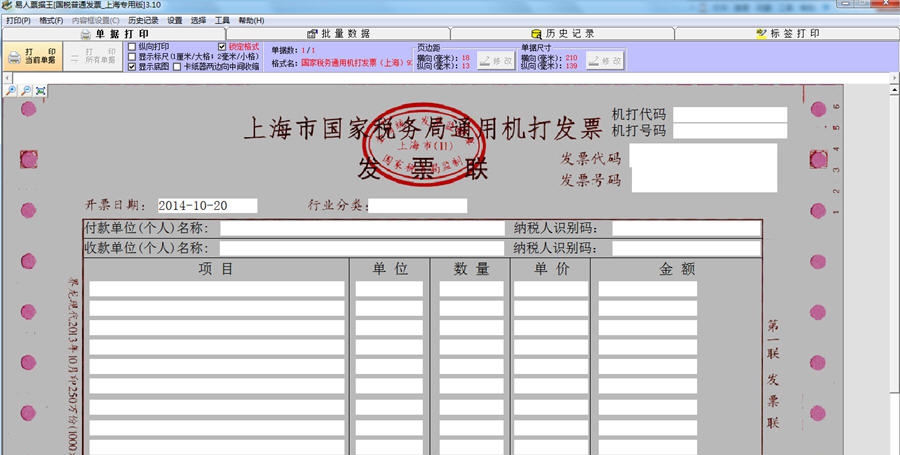Switch to the 批量数据 tab

tap(339, 34)
